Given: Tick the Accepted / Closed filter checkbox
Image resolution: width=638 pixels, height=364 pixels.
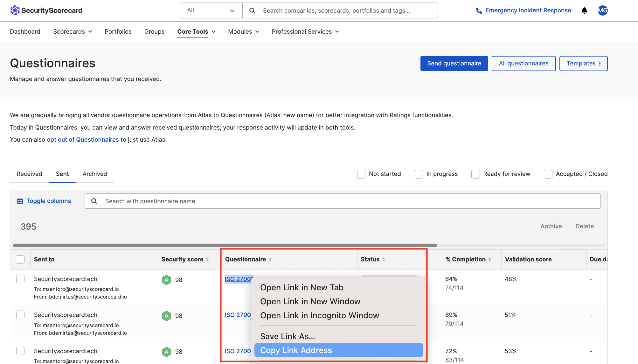Looking at the screenshot, I should tap(548, 174).
